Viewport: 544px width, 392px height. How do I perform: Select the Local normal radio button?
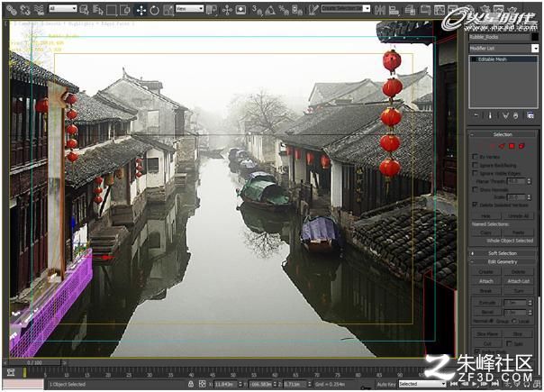point(514,321)
